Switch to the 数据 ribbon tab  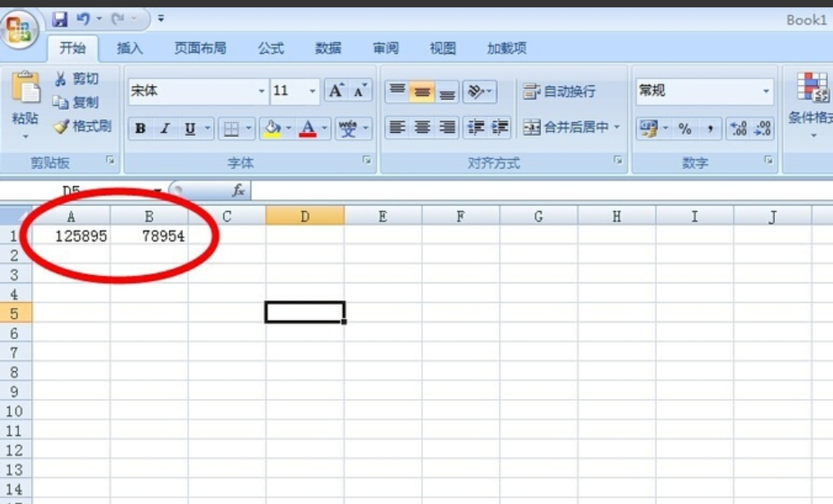pos(327,48)
